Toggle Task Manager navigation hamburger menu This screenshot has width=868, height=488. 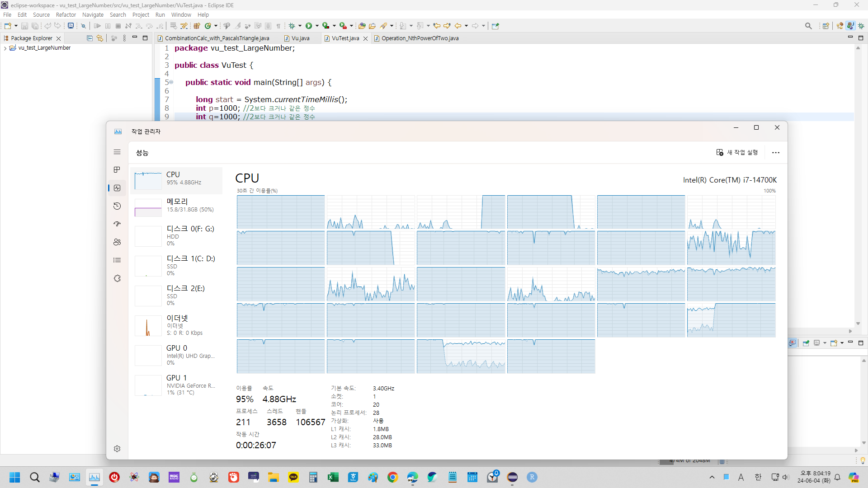pyautogui.click(x=117, y=152)
